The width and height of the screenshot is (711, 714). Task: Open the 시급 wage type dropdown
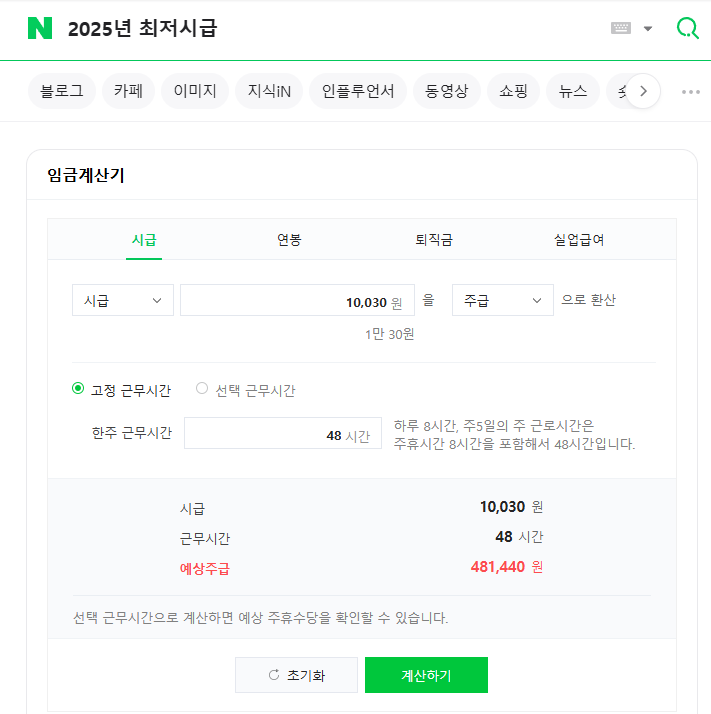point(123,300)
